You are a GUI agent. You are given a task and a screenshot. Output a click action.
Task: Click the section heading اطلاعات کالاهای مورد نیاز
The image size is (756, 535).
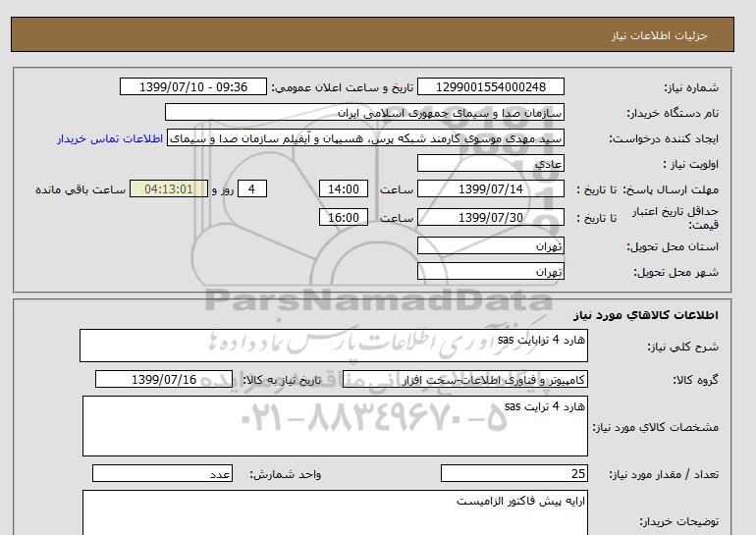click(646, 315)
